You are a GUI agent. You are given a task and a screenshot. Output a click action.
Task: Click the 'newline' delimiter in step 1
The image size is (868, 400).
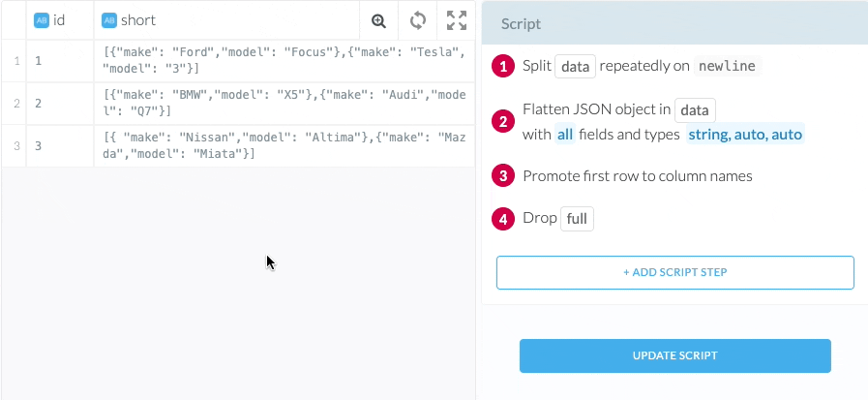(x=729, y=66)
